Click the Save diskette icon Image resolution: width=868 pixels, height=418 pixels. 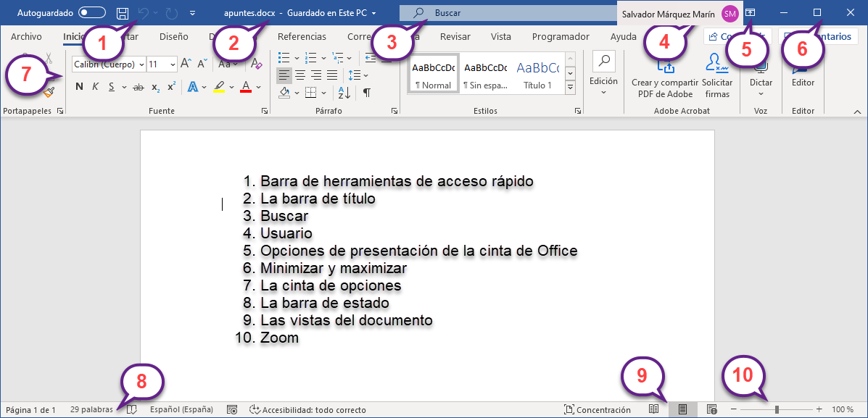point(123,13)
